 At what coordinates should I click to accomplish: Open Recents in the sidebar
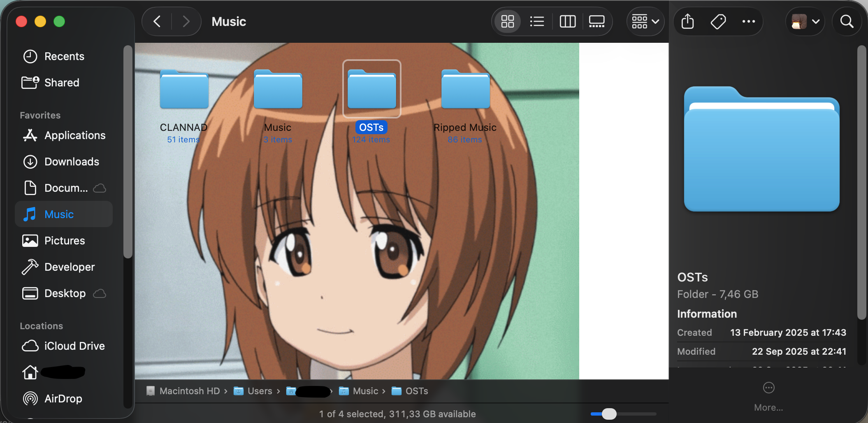tap(64, 56)
